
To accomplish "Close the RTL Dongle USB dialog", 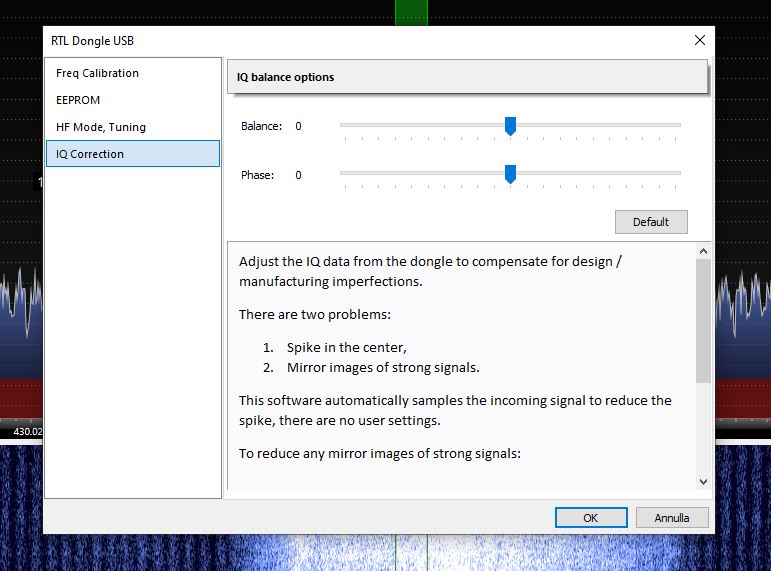I will 699,40.
